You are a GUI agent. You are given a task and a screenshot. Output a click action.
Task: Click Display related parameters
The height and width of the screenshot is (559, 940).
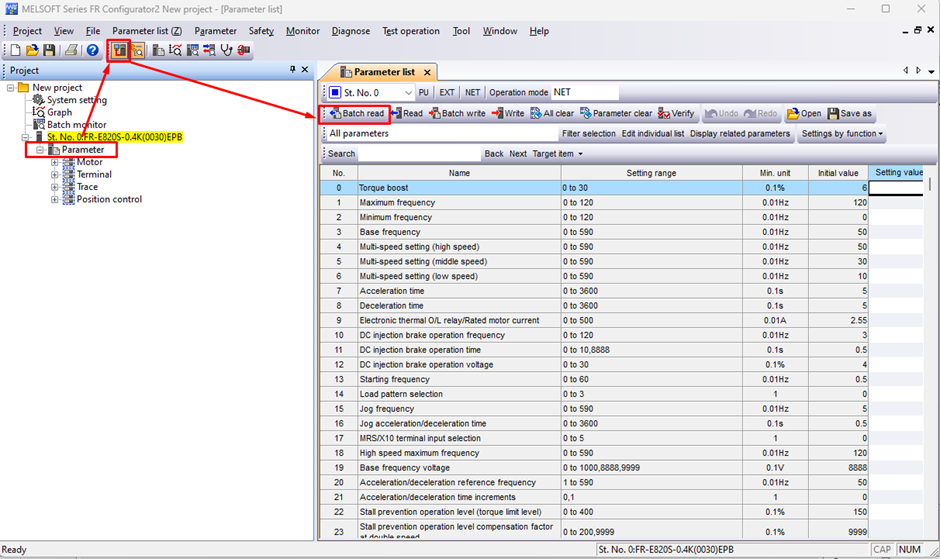(740, 134)
